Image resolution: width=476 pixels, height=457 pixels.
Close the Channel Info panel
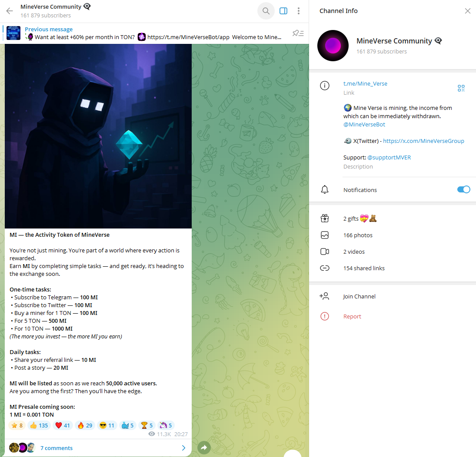tap(467, 11)
